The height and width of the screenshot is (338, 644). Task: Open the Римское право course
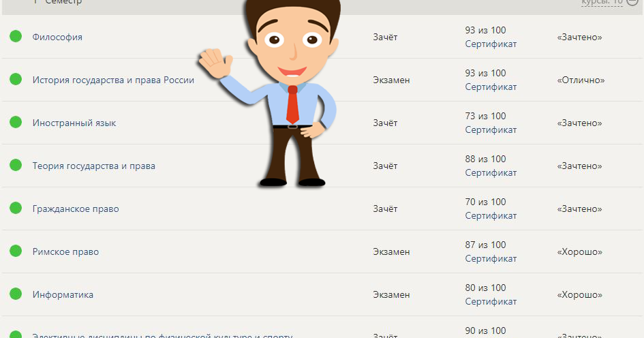click(65, 251)
